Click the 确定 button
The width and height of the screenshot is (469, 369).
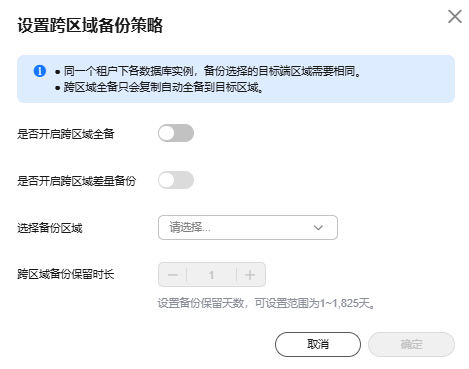[411, 344]
